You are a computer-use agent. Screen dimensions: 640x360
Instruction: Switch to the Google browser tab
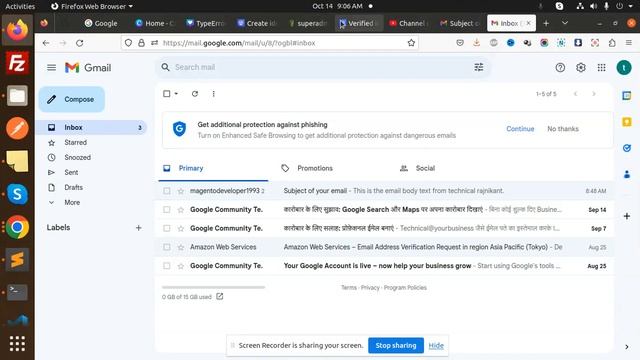click(101, 23)
